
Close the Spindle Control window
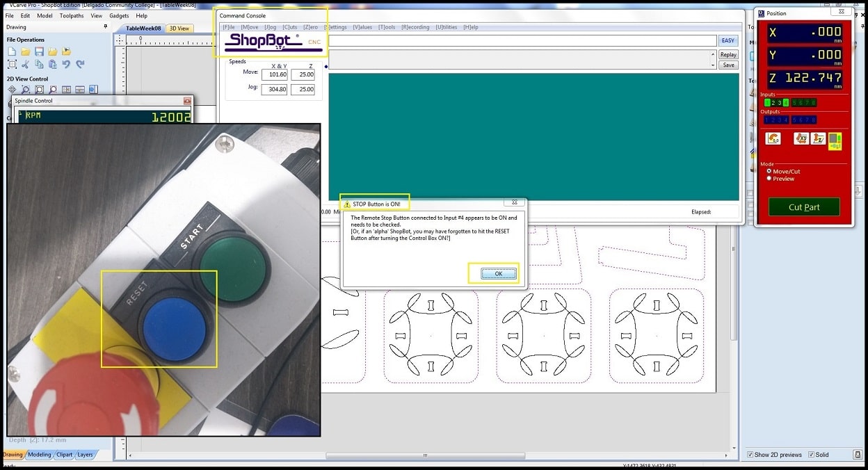click(186, 101)
